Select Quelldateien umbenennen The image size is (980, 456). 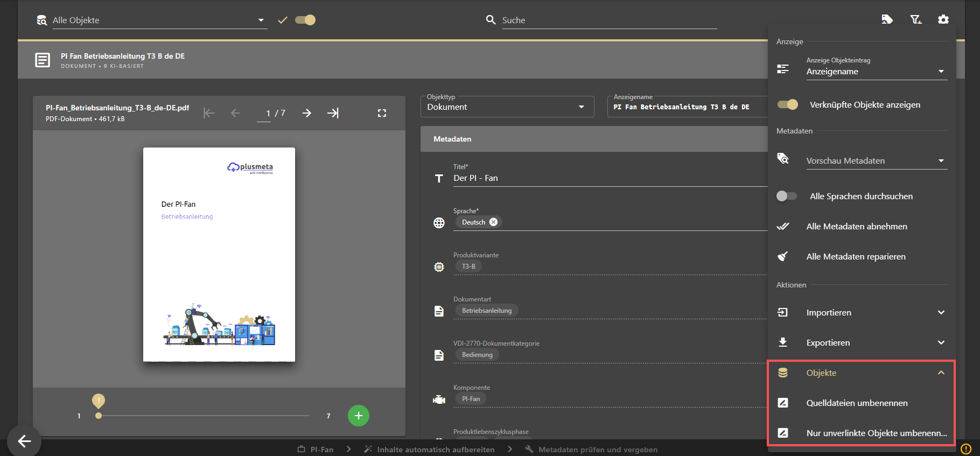pos(862,403)
